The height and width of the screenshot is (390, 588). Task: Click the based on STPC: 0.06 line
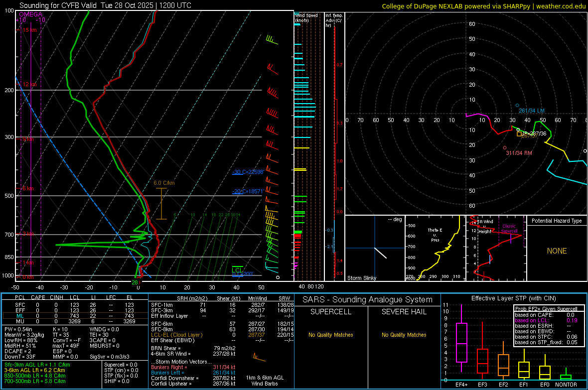[x=546, y=337]
